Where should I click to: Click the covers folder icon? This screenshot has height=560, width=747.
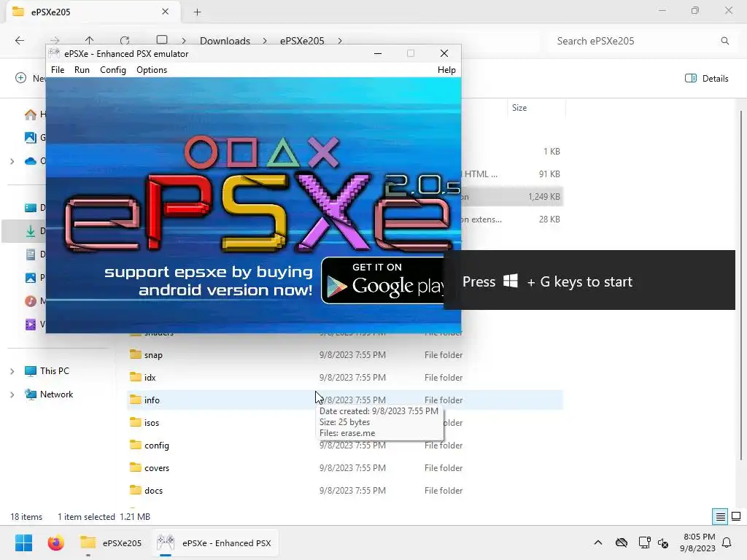click(x=136, y=467)
